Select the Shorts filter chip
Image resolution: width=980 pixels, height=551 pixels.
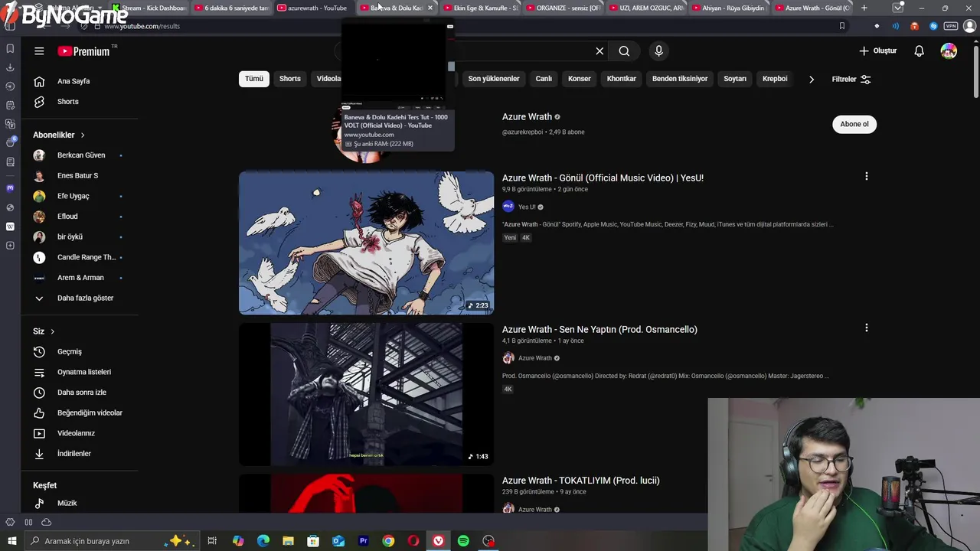point(290,79)
